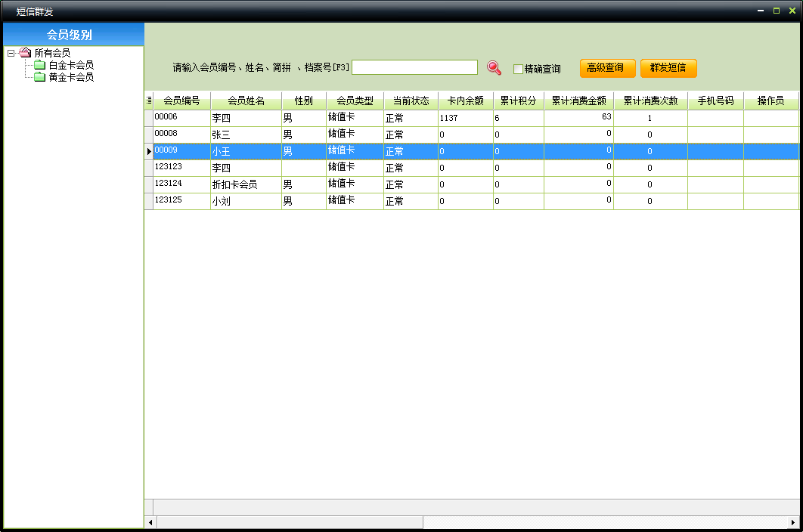The image size is (803, 532).
Task: Click the red magnifier search icon
Action: [494, 67]
